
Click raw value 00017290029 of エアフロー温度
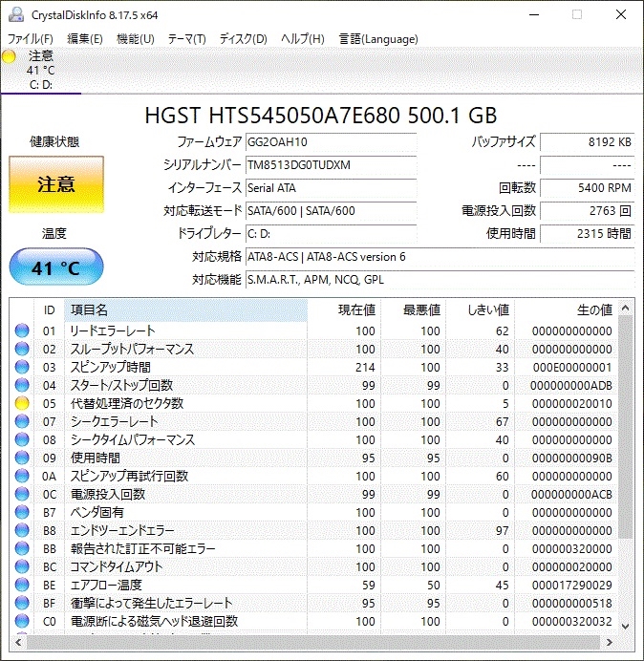[572, 585]
